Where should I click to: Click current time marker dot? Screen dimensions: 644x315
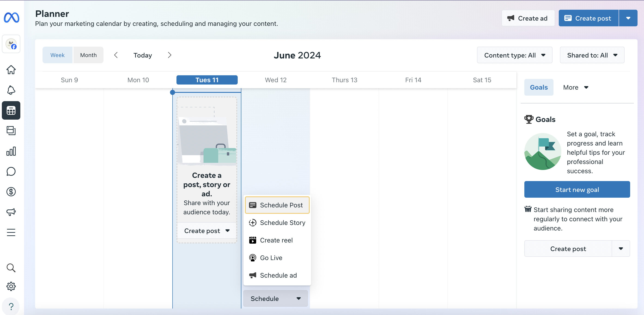point(172,93)
